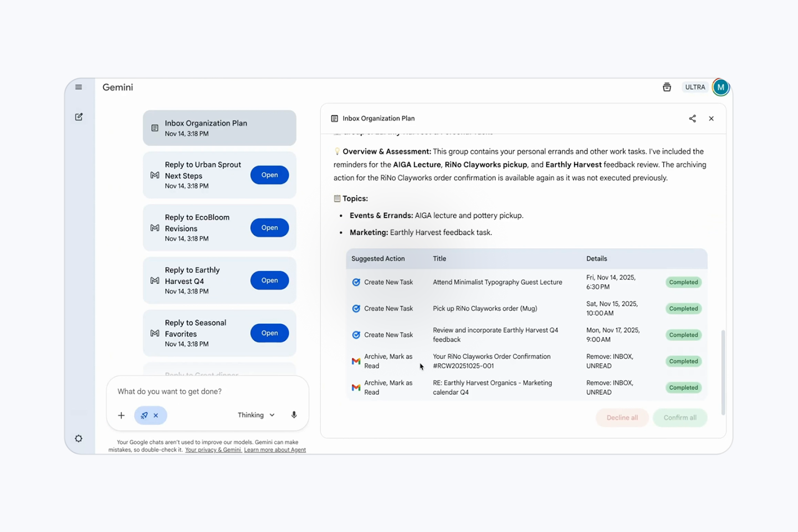Open the hamburger main menu
The height and width of the screenshot is (532, 798).
pos(79,87)
